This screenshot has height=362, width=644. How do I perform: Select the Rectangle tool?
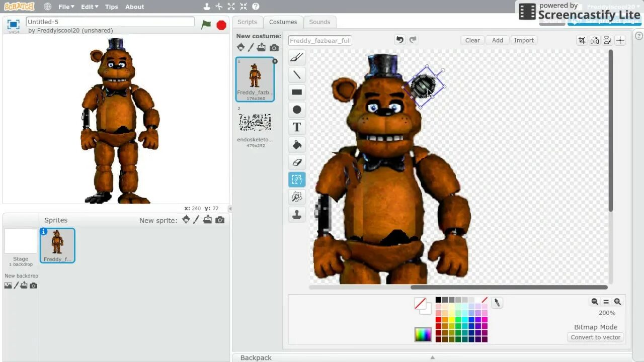(x=297, y=92)
